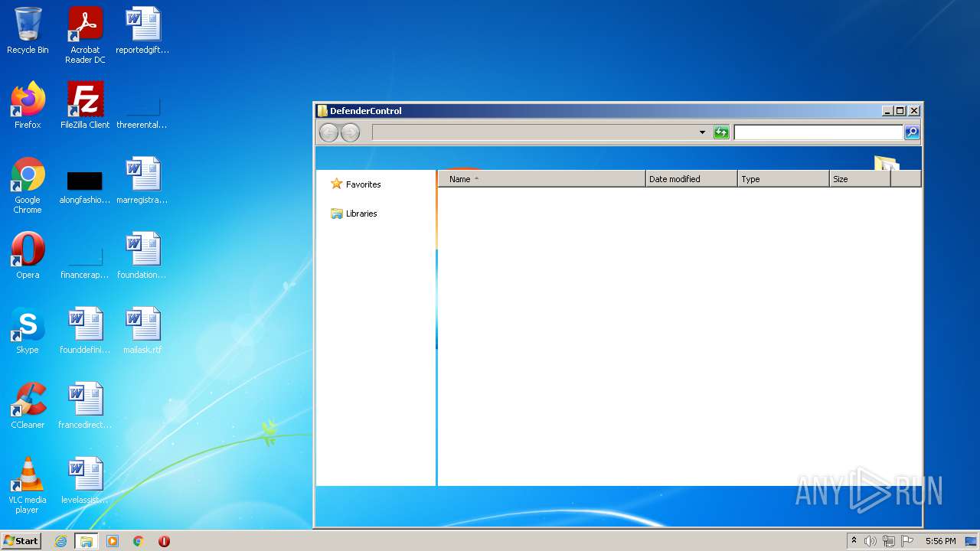Focus the Explorer search box

(818, 132)
